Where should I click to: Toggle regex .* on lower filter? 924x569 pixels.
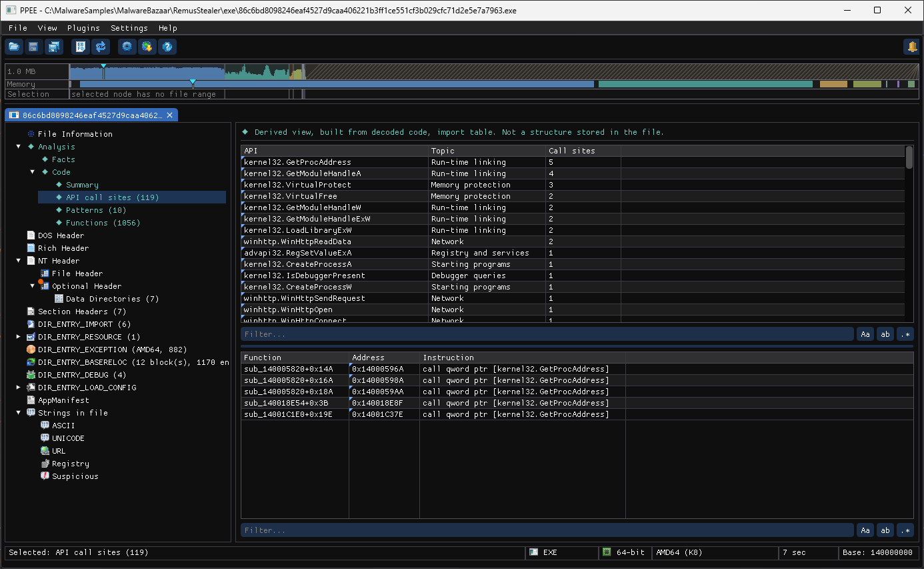905,530
